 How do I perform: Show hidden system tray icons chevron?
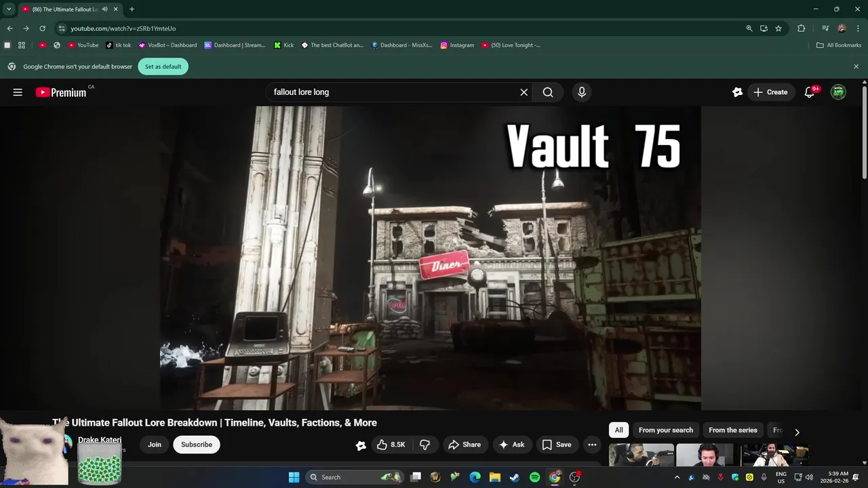click(677, 477)
